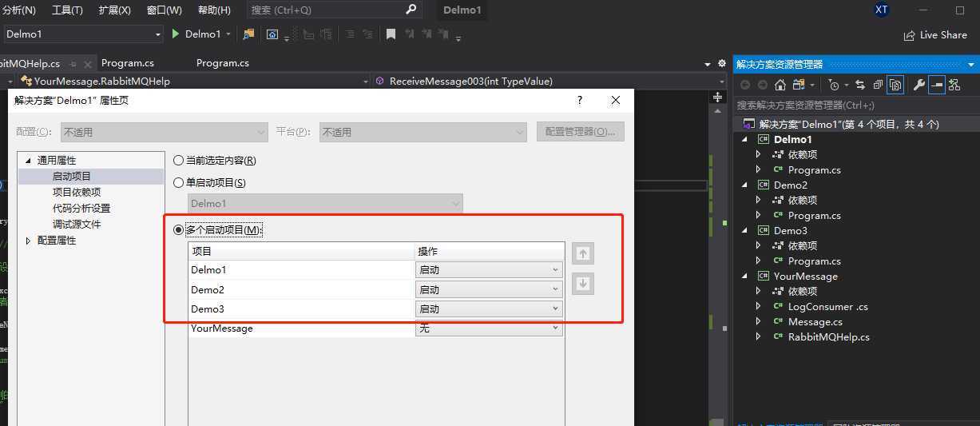Click the 配置管理器(O)... button
This screenshot has width=980, height=426.
[581, 132]
